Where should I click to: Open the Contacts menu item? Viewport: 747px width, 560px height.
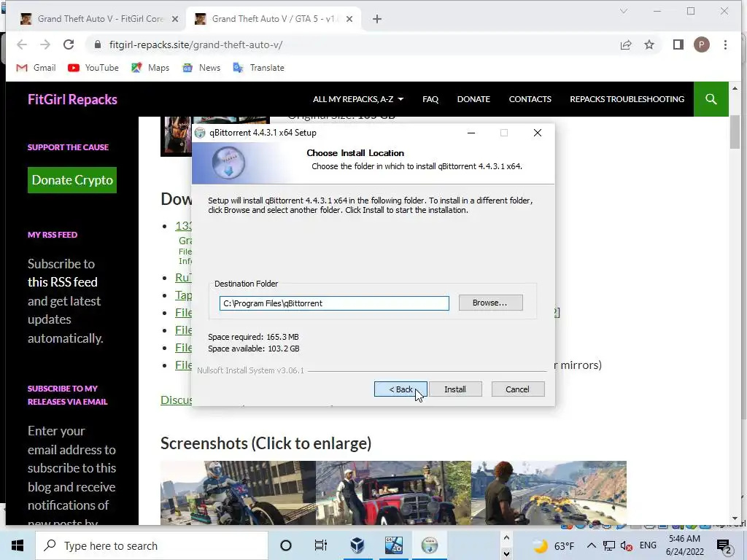530,99
